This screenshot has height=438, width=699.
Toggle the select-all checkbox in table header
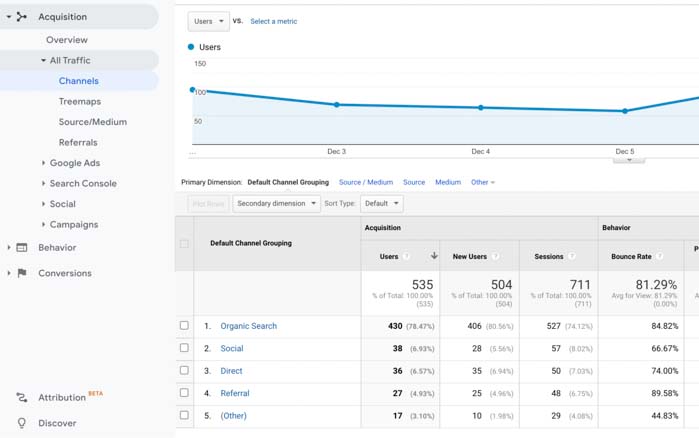click(x=184, y=244)
